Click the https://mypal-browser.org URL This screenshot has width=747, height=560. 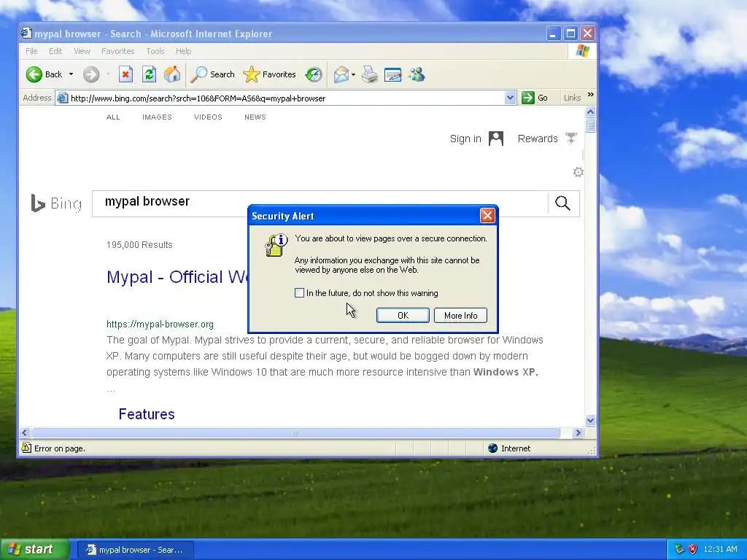pyautogui.click(x=160, y=324)
